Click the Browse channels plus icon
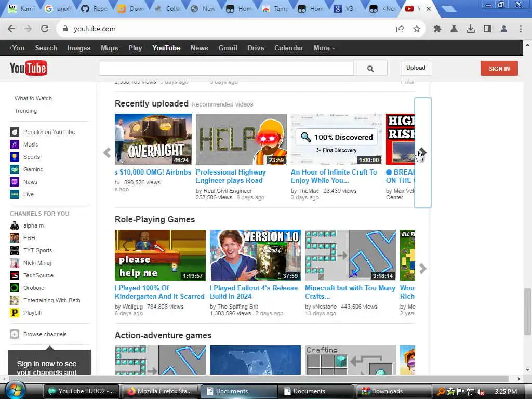Image resolution: width=532 pixels, height=399 pixels. [14, 334]
